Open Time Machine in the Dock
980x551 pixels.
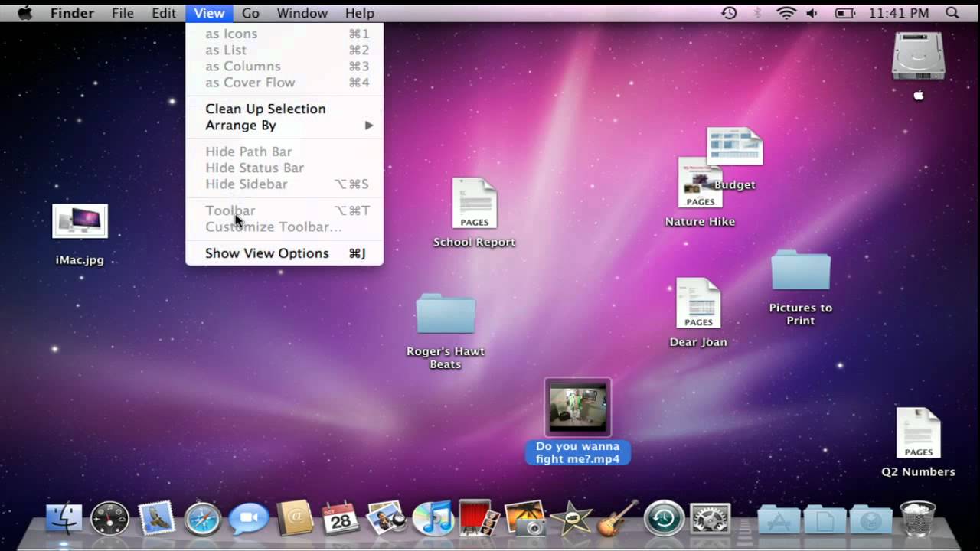click(663, 518)
